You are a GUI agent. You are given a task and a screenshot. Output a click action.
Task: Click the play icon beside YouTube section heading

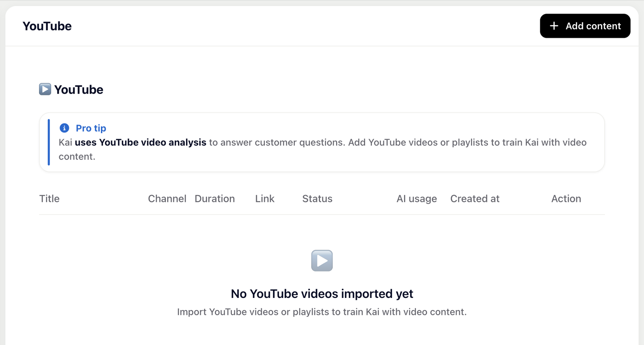coord(45,89)
